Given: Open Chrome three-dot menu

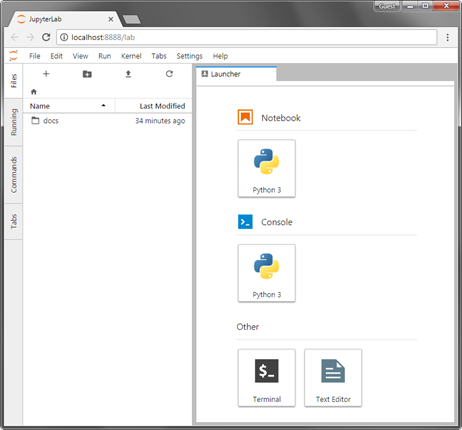Looking at the screenshot, I should click(x=448, y=37).
